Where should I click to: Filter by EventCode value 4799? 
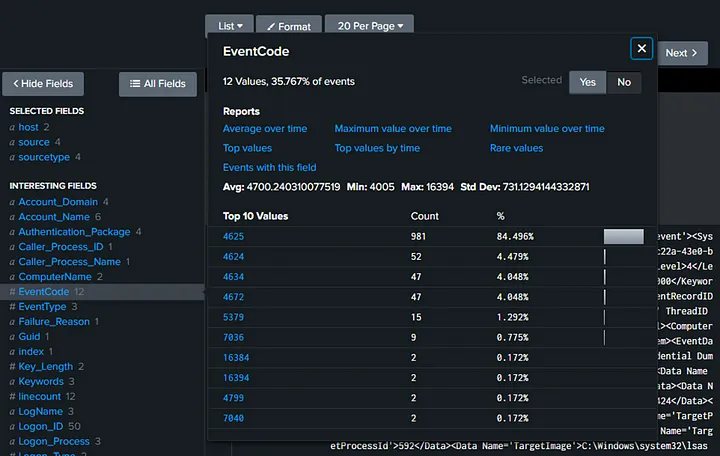coord(233,398)
